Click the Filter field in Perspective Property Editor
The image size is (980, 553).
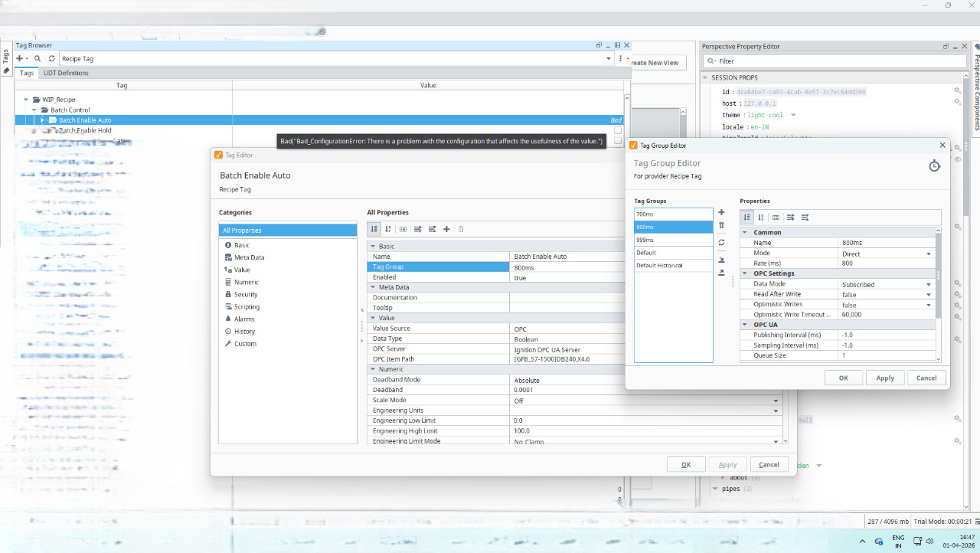tap(827, 61)
